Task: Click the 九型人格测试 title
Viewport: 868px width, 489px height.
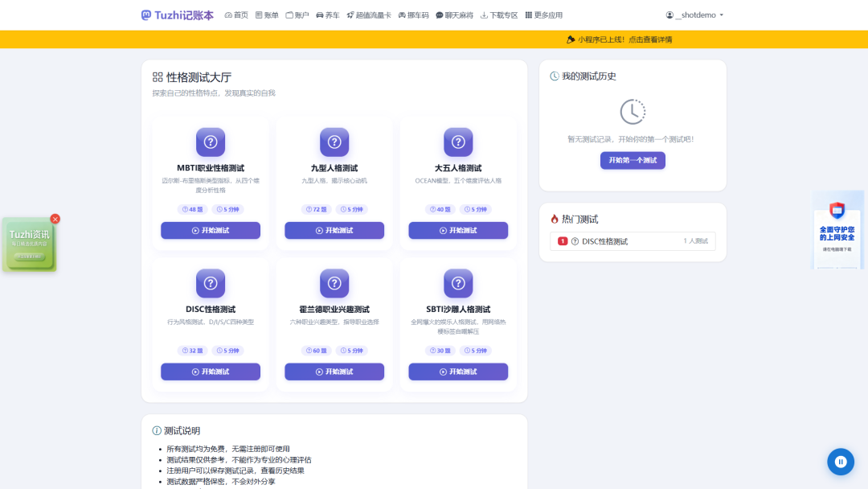Action: pyautogui.click(x=334, y=168)
